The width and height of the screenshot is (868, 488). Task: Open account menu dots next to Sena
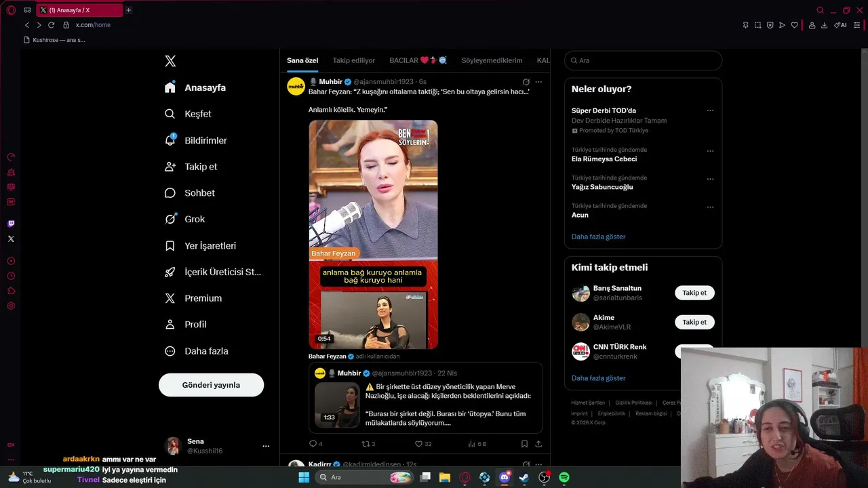pos(266,446)
